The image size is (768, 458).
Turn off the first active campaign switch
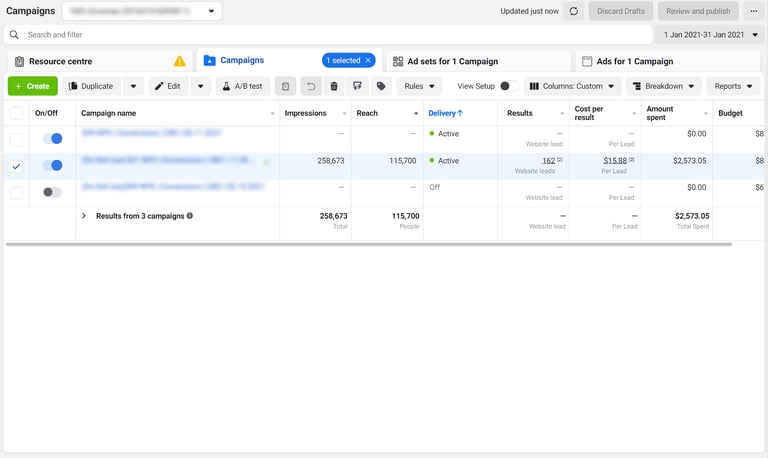52,139
